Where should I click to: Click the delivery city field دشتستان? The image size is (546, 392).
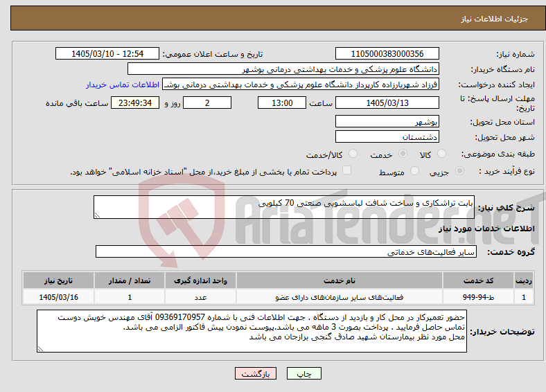[387, 136]
